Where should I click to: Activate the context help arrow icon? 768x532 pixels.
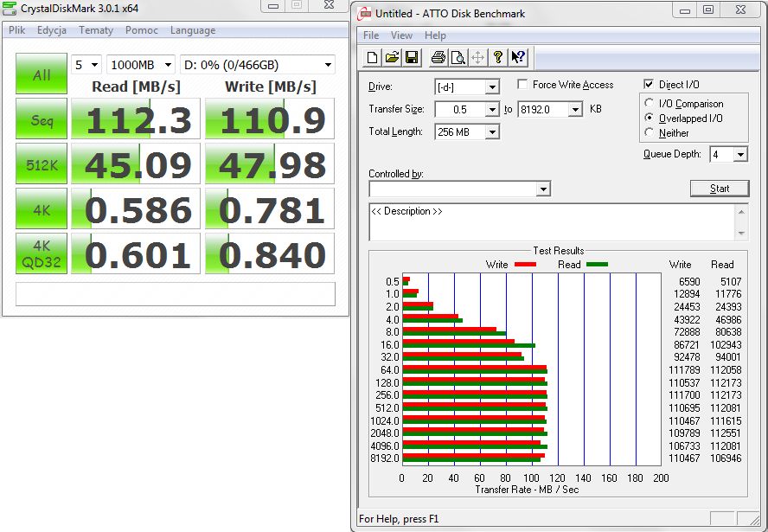[x=518, y=58]
